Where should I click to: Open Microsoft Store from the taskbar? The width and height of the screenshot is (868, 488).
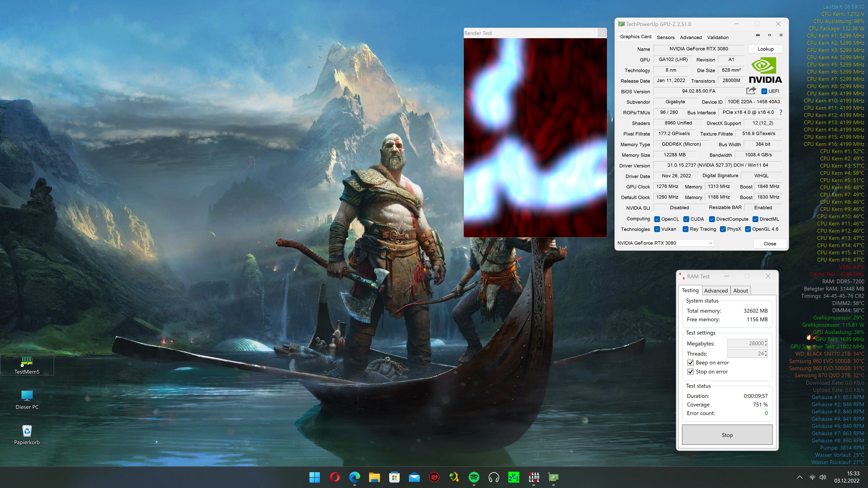point(394,477)
